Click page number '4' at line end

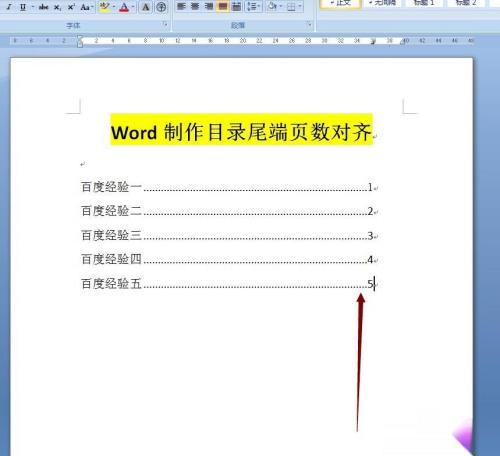(x=370, y=259)
